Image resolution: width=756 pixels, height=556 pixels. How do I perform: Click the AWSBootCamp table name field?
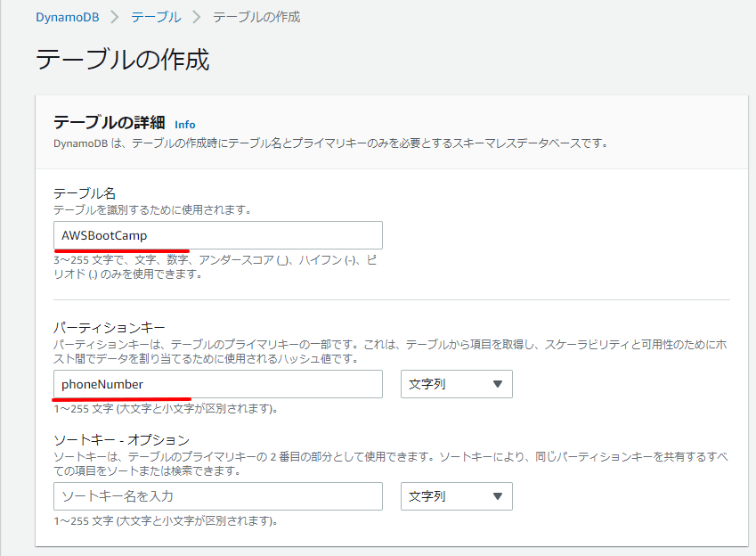pos(218,235)
